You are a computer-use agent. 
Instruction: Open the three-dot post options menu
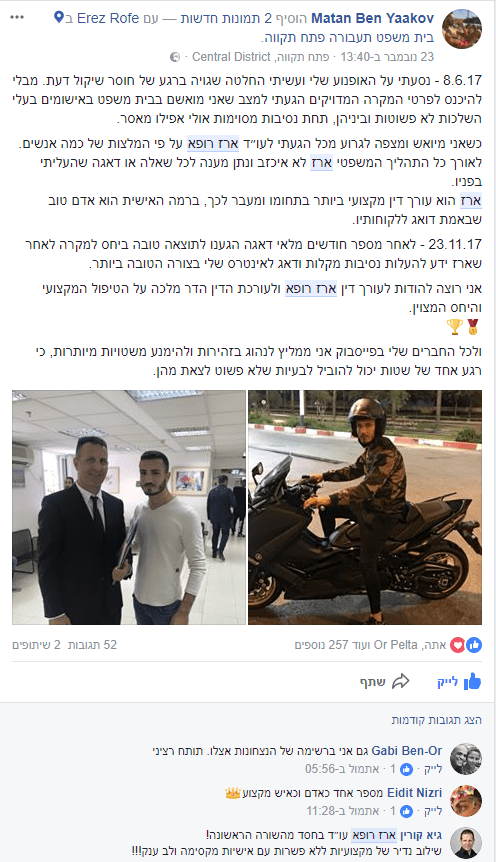[x=17, y=18]
